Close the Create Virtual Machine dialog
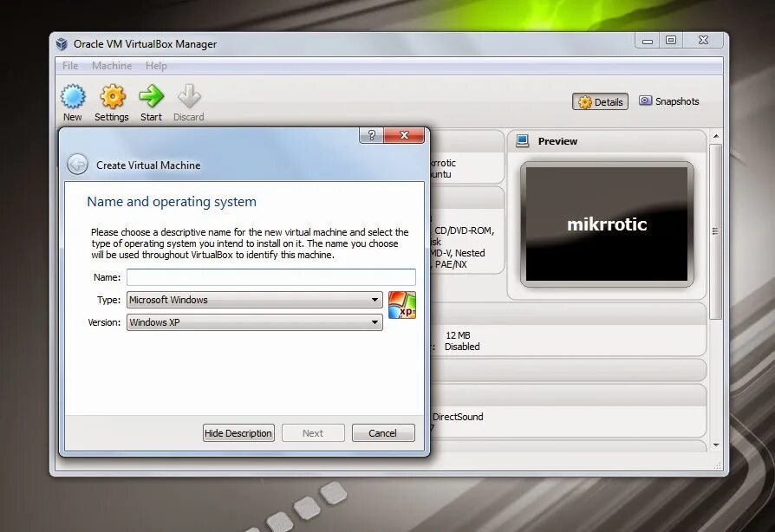 404,135
